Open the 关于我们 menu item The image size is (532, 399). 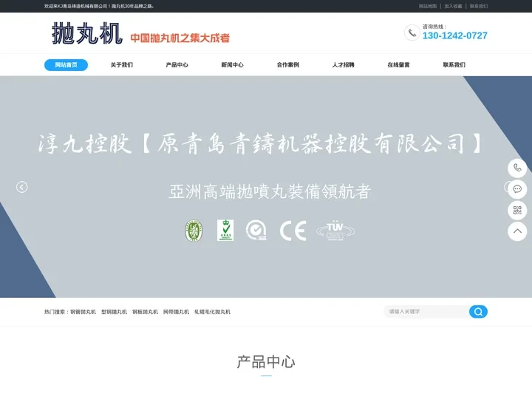[121, 65]
